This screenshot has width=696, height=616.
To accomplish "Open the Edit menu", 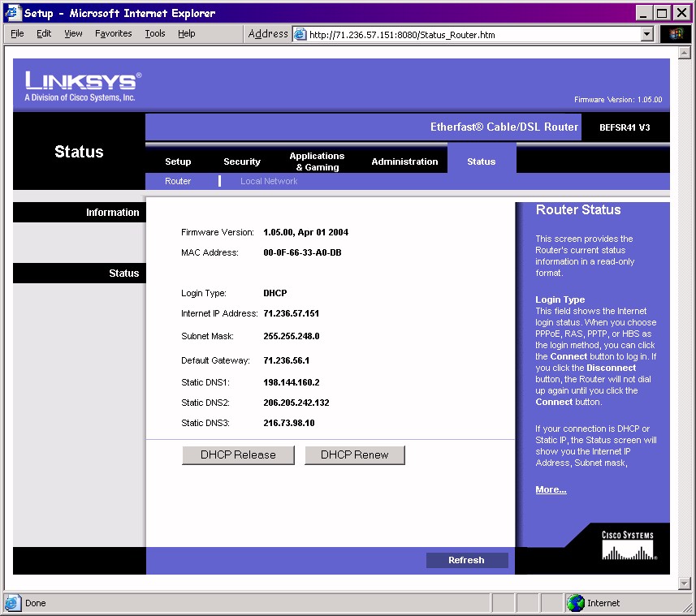I will (x=44, y=34).
